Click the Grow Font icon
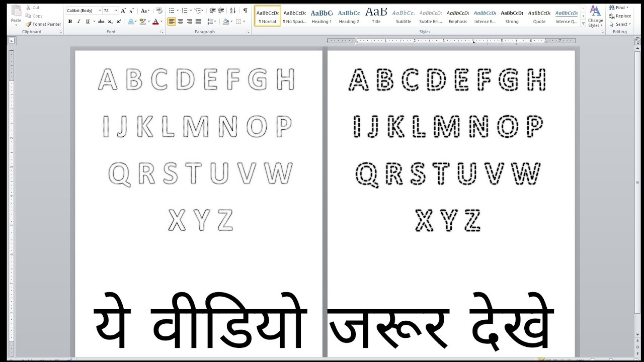 [x=124, y=11]
